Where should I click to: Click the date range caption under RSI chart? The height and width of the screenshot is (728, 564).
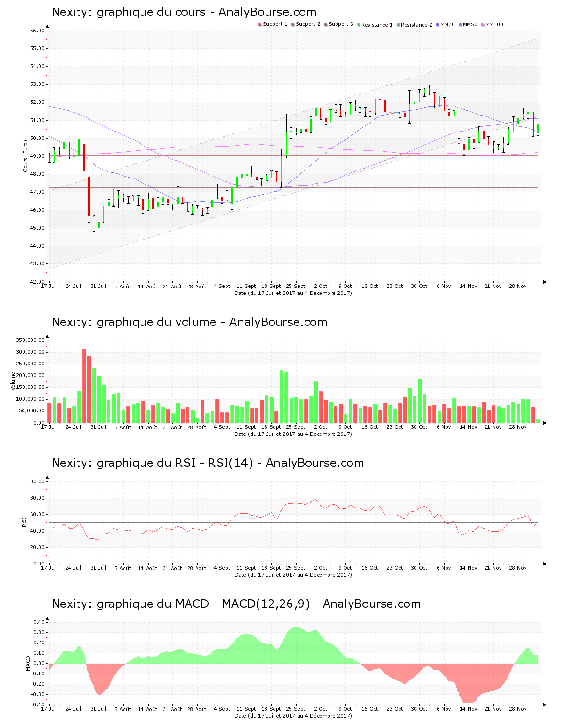293,575
